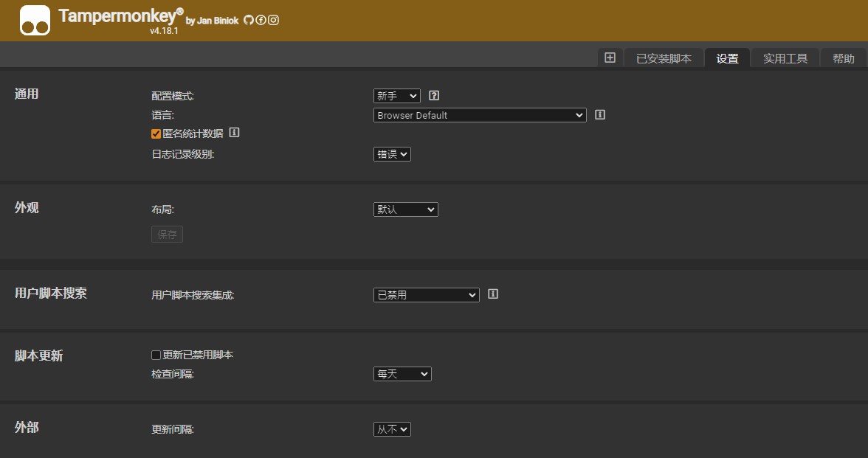
Task: Click the Tampermonkey logo icon
Action: coord(35,21)
